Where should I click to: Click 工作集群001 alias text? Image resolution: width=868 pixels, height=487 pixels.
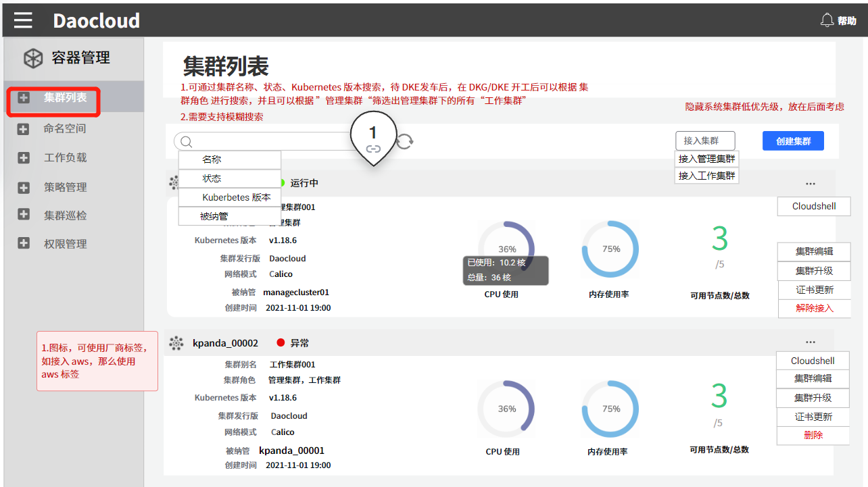(x=293, y=364)
